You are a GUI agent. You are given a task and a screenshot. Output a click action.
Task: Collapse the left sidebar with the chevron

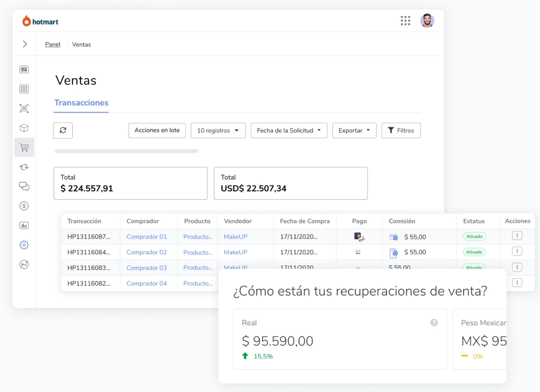point(24,44)
